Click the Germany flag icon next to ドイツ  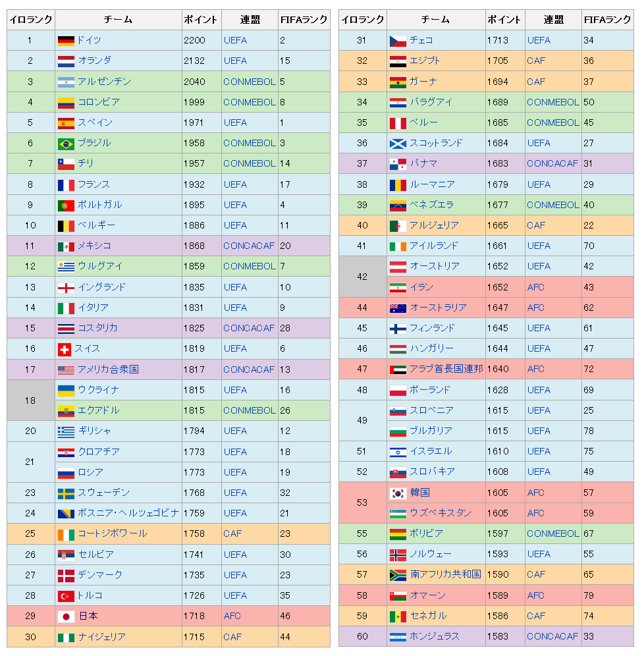point(66,41)
